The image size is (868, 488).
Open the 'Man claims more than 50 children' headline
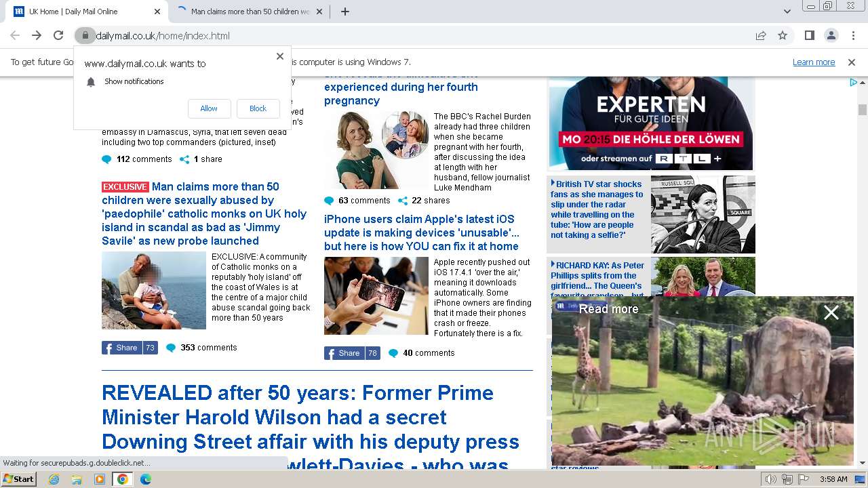204,213
